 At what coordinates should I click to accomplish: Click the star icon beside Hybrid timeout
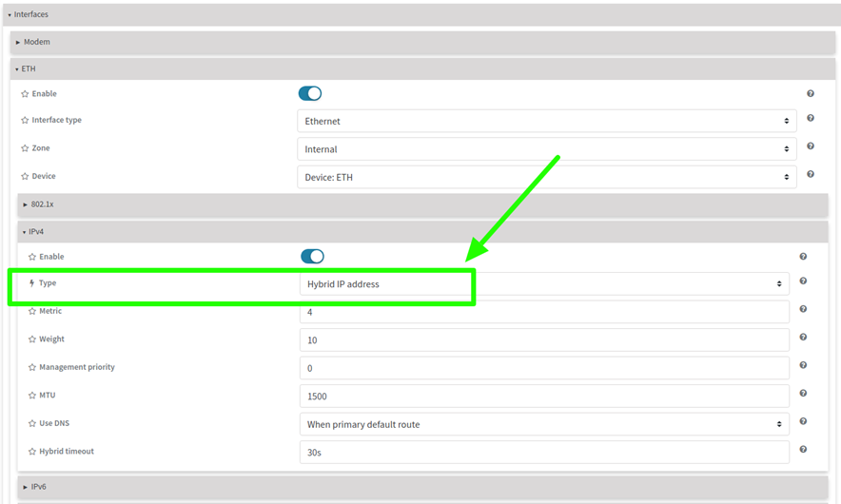click(32, 452)
